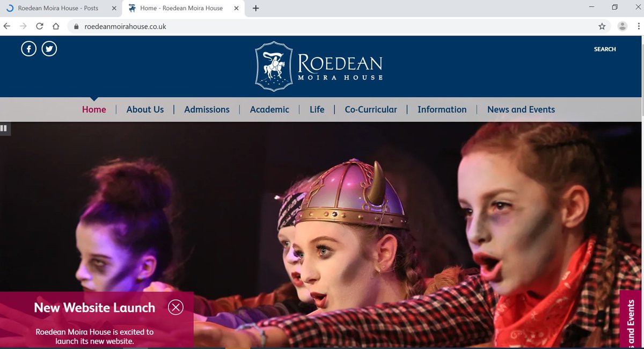Open the SEARCH function
Screen dimensions: 644x349
[604, 49]
